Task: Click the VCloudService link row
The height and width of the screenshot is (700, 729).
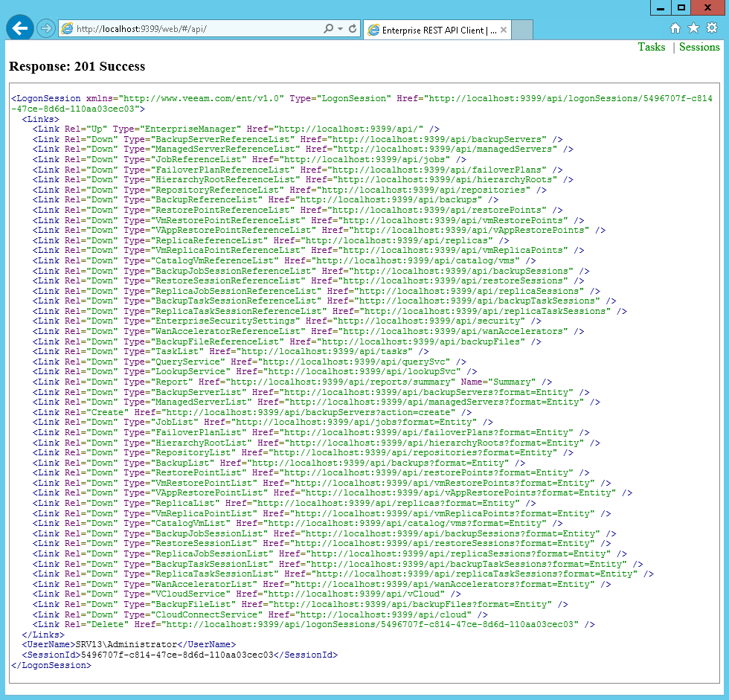Action: 247,594
